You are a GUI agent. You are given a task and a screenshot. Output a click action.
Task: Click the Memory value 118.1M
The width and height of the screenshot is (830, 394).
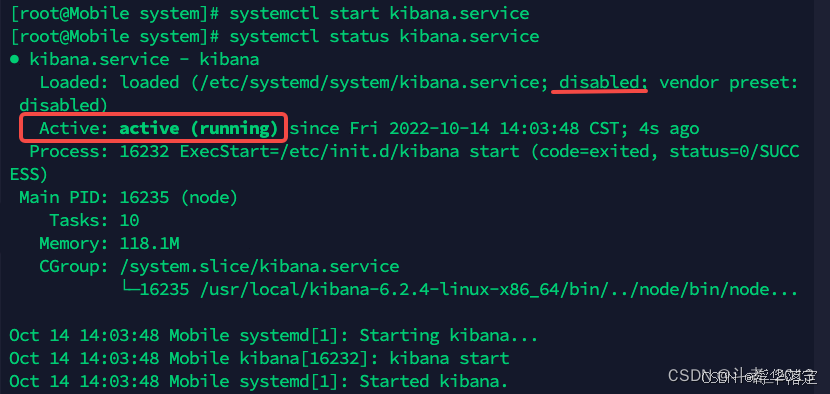150,244
